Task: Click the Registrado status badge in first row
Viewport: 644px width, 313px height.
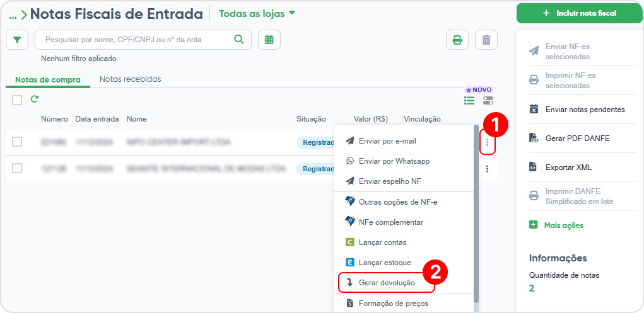Action: click(x=315, y=142)
